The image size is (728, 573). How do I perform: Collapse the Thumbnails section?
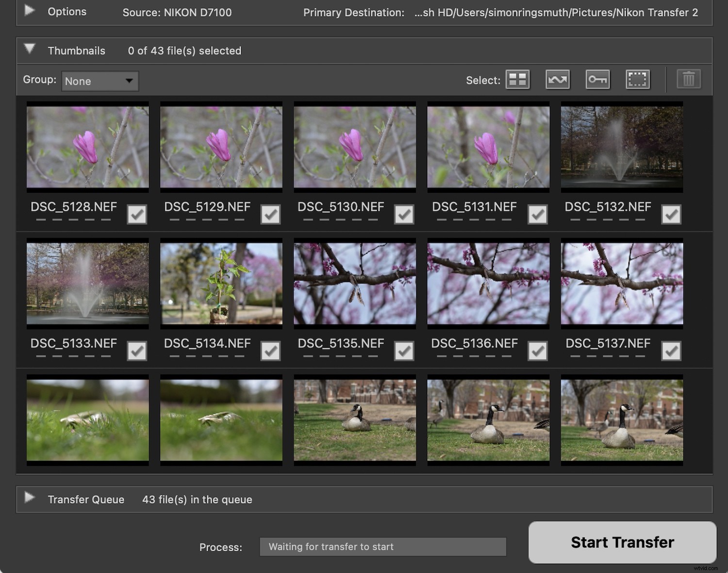pos(30,49)
